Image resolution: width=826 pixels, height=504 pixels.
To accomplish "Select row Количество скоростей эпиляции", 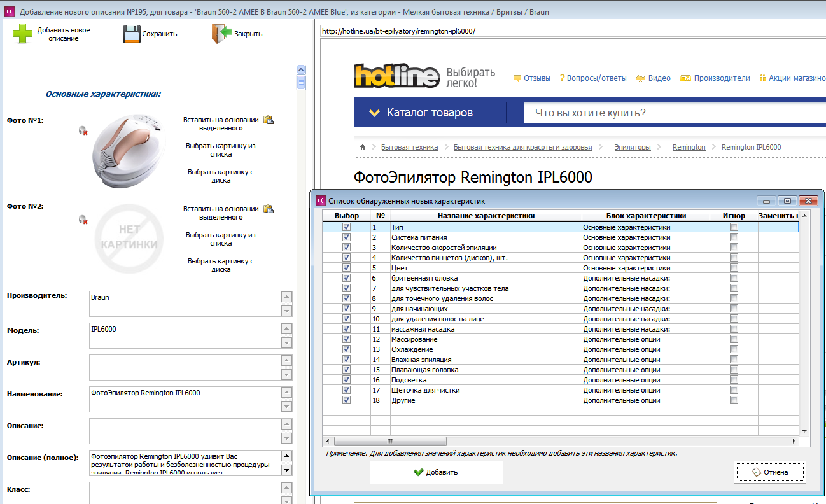I will (561, 248).
